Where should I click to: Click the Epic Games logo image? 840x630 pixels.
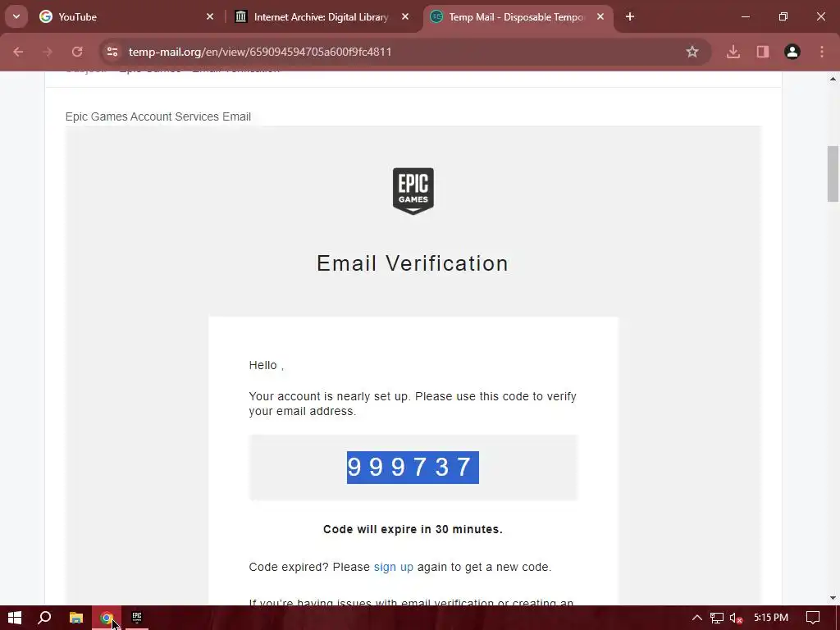tap(413, 191)
